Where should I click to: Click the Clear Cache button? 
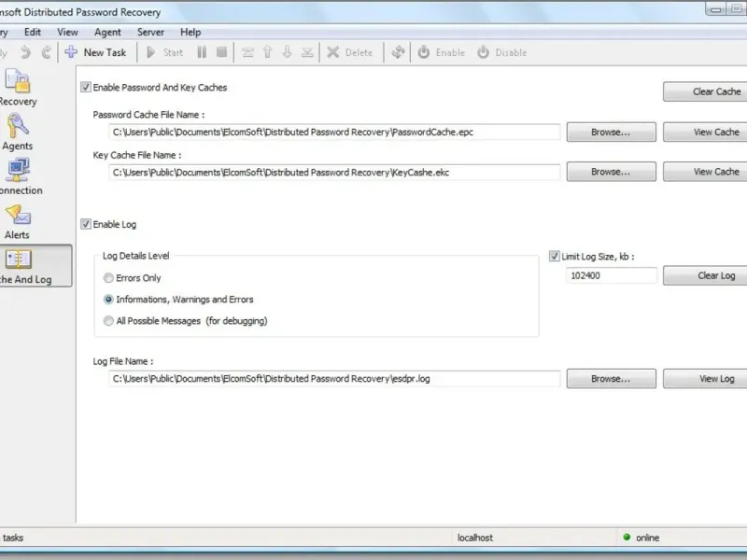[x=705, y=91]
